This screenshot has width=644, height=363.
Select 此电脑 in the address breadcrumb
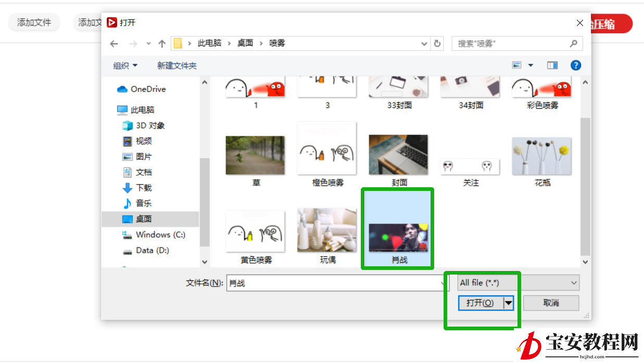(x=209, y=43)
